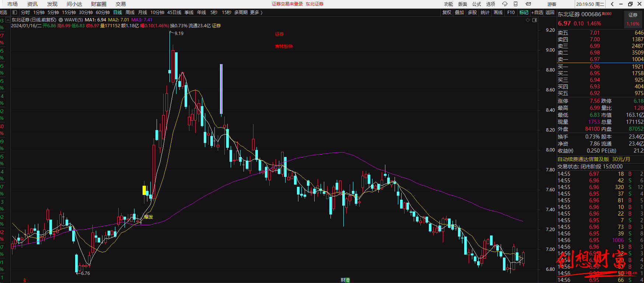Open the messages envelope icon
This screenshot has height=283, width=644.
pyautogui.click(x=528, y=4)
